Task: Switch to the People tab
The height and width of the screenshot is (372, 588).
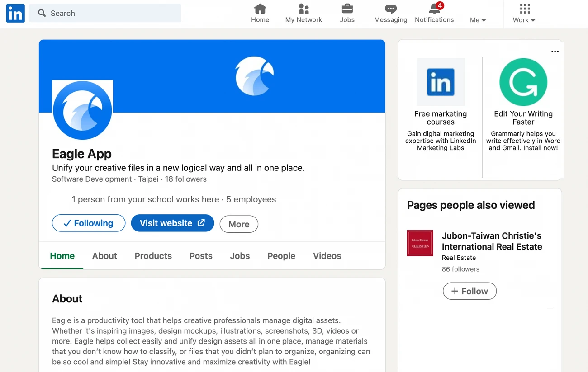Action: click(x=281, y=256)
